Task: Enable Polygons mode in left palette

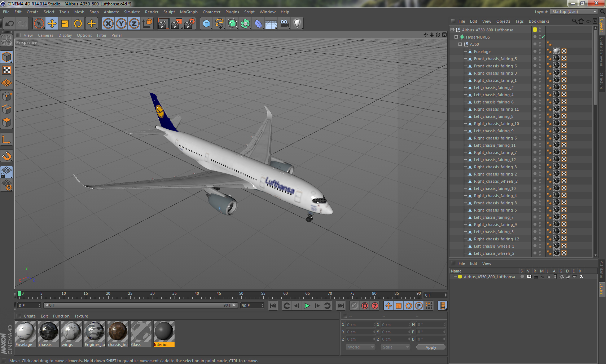Action: 6,123
